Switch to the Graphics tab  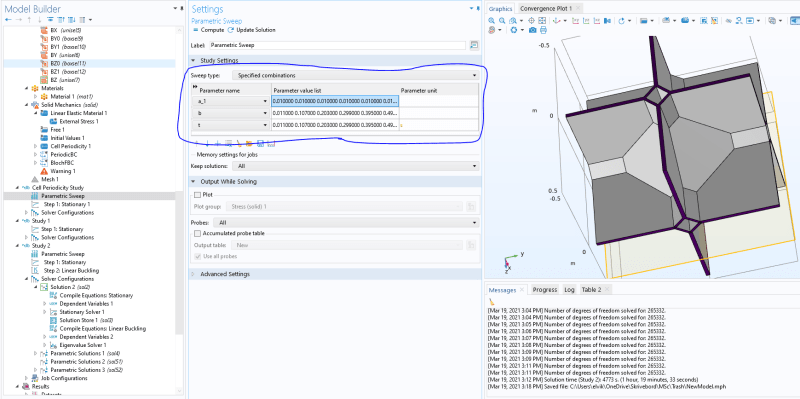(x=500, y=9)
